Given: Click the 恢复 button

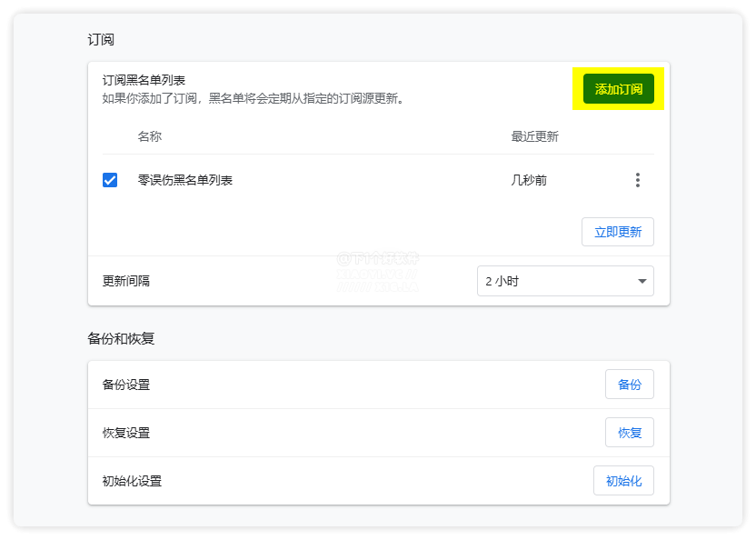Looking at the screenshot, I should click(629, 433).
